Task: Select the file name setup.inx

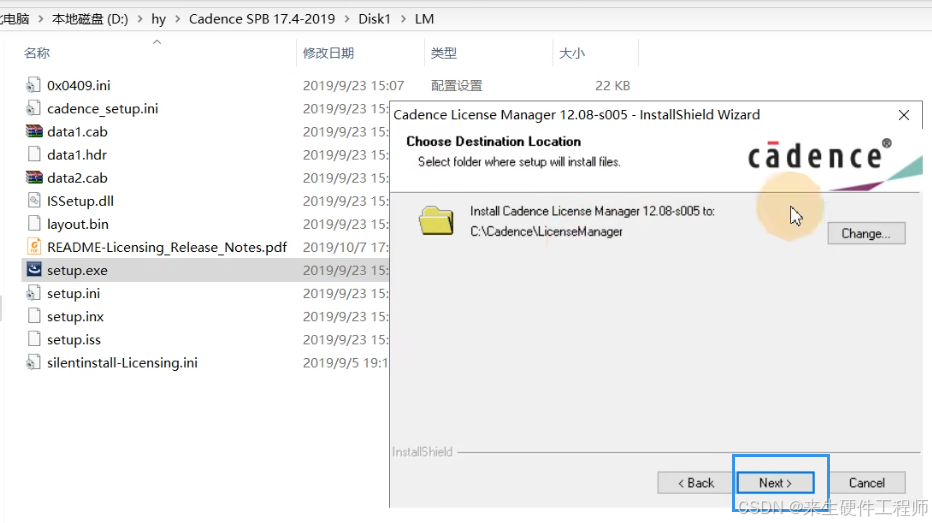Action: [75, 316]
